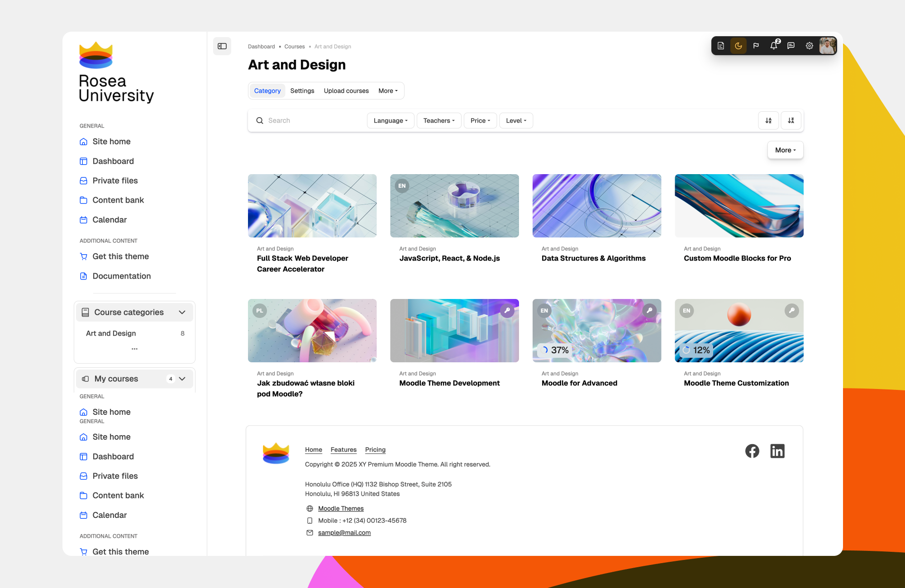Image resolution: width=905 pixels, height=588 pixels.
Task: Collapse the Course categories section
Action: [182, 312]
